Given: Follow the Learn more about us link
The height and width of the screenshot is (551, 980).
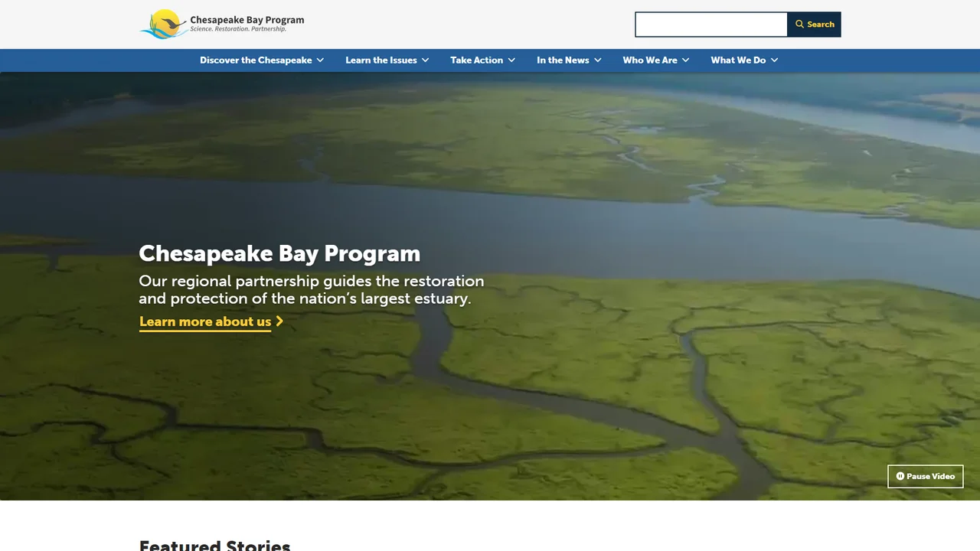Looking at the screenshot, I should (x=205, y=321).
